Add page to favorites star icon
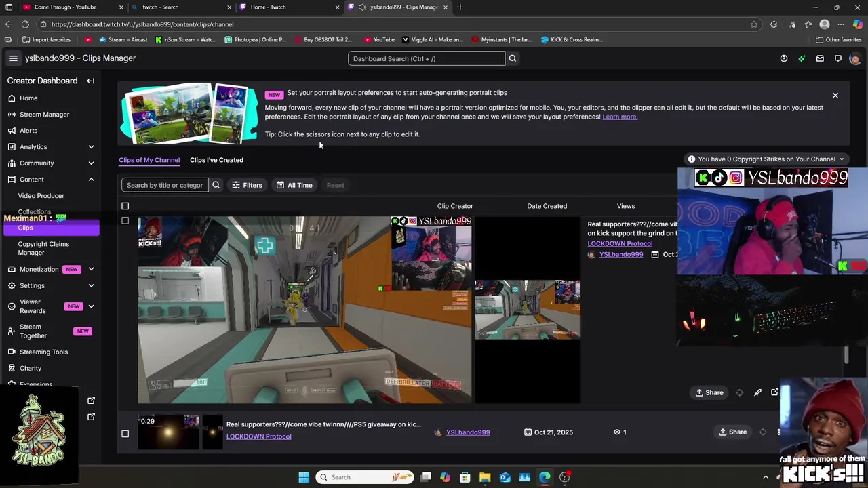This screenshot has width=868, height=488. pos(754,24)
